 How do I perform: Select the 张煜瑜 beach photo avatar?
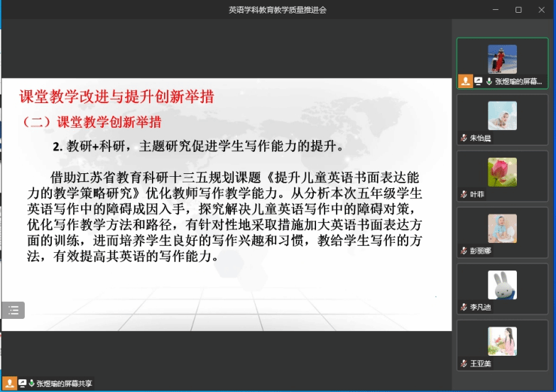point(502,59)
